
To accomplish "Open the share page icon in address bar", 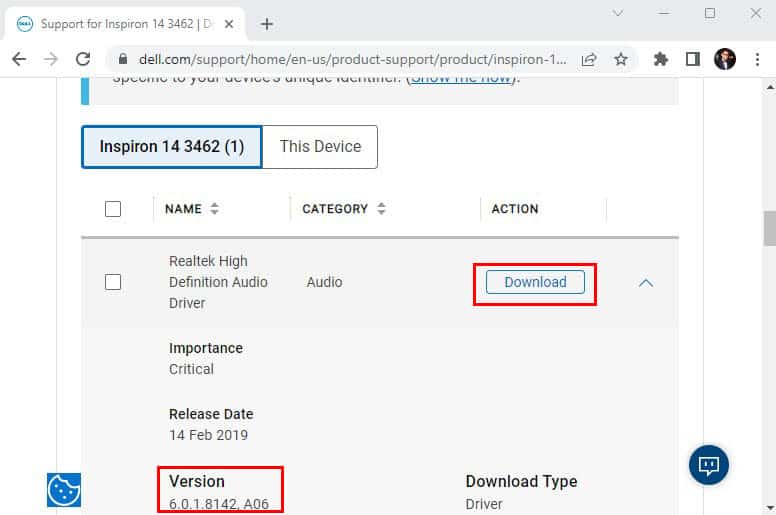I will click(589, 60).
